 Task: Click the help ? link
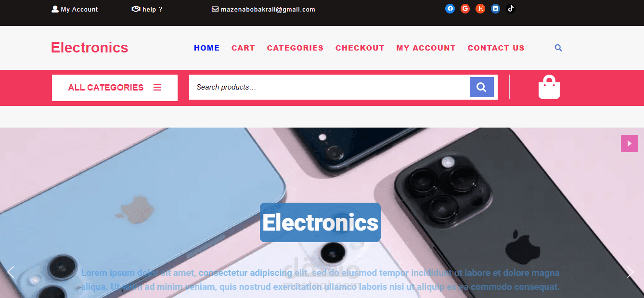(x=147, y=9)
